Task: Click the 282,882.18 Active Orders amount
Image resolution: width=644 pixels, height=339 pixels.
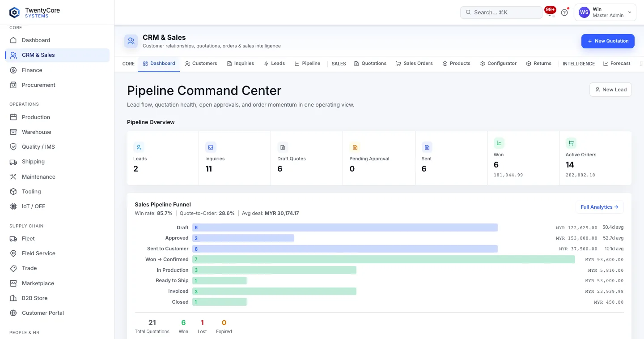Action: (580, 175)
